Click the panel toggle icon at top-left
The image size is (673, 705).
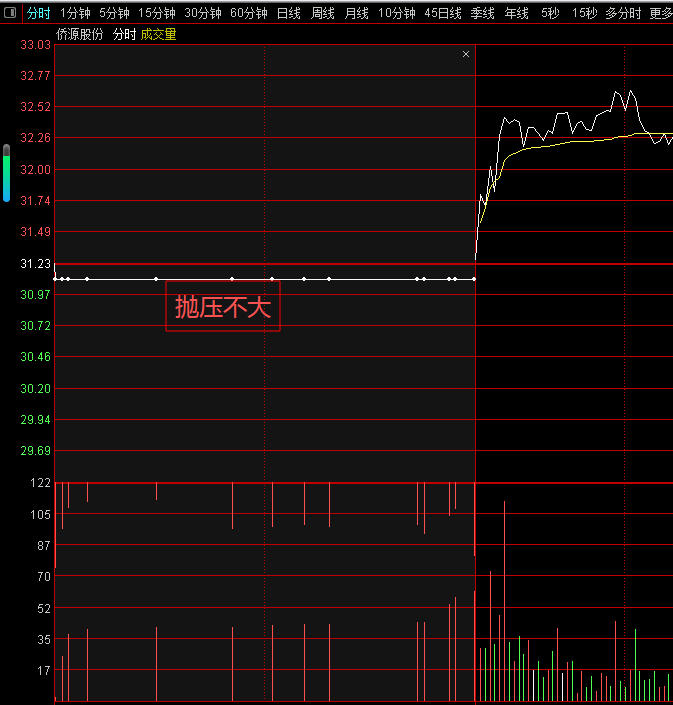tap(10, 13)
